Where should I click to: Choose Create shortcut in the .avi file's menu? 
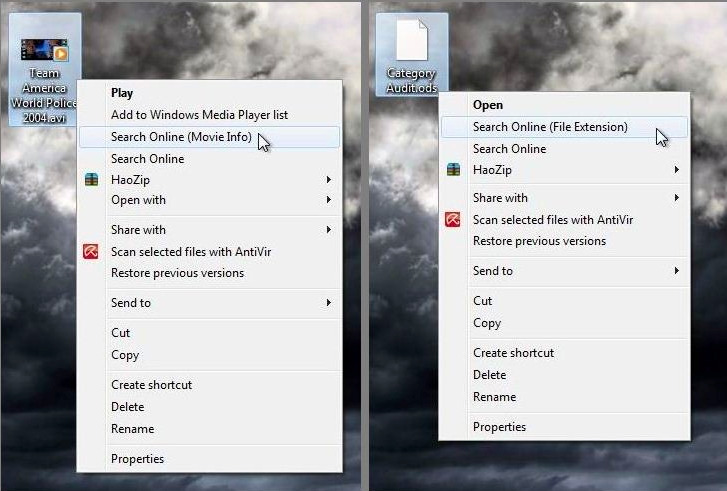[x=151, y=385]
